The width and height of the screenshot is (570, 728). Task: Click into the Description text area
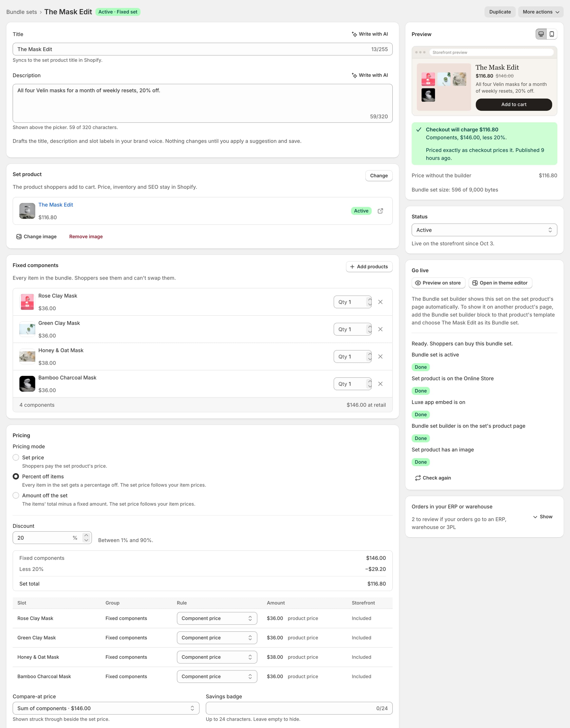click(203, 103)
